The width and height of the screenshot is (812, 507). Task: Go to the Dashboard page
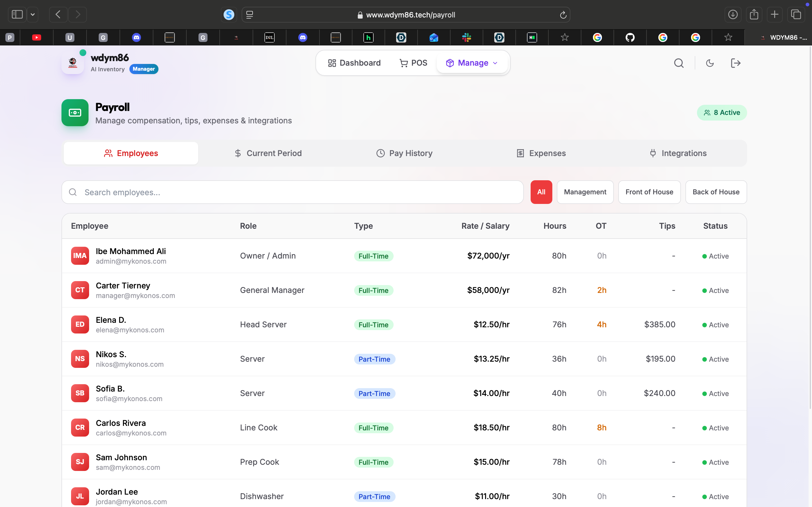354,63
